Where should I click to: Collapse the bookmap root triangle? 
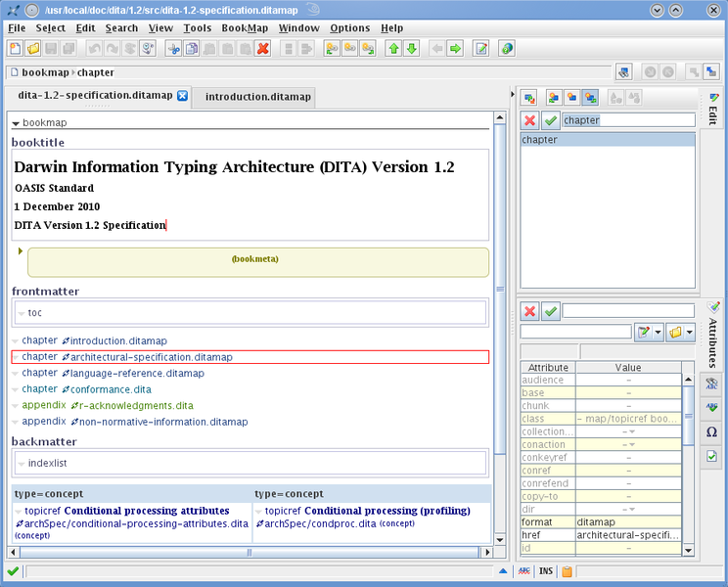tap(16, 123)
